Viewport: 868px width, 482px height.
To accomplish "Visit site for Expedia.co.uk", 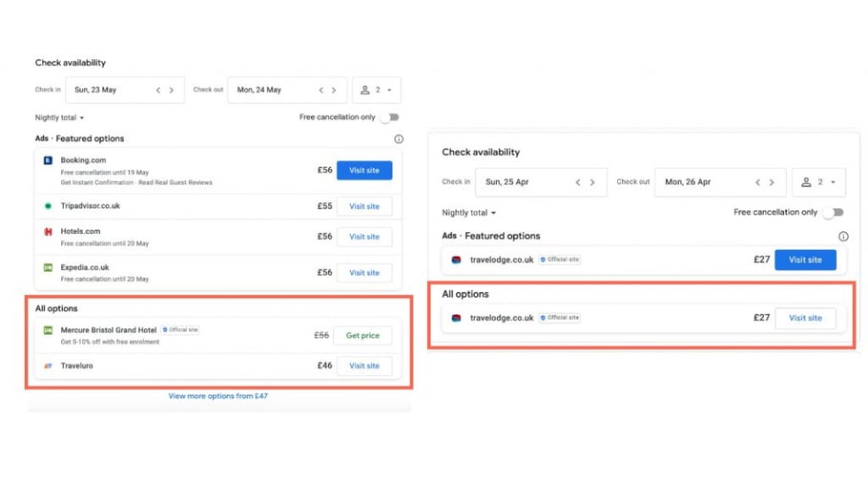I will (x=364, y=273).
